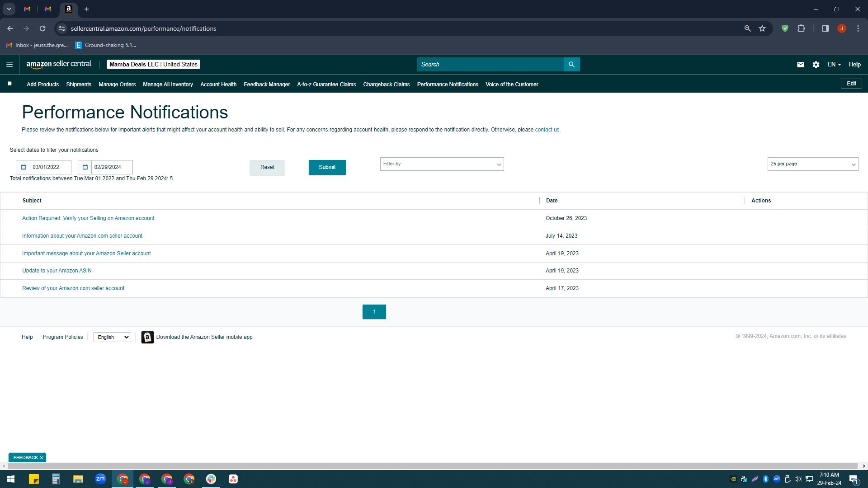Open Feedback Manager menu item
Viewport: 868px width, 488px height.
coord(267,84)
